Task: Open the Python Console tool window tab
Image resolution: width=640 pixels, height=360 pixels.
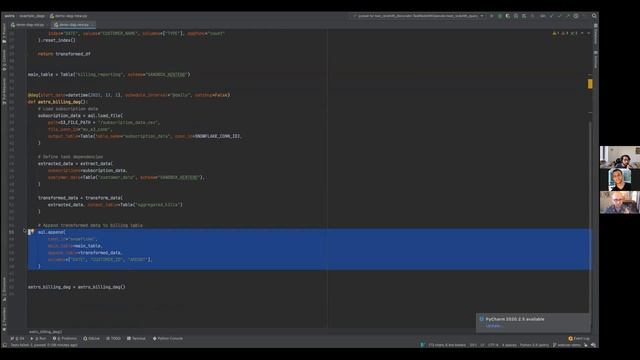Action: (x=168, y=338)
